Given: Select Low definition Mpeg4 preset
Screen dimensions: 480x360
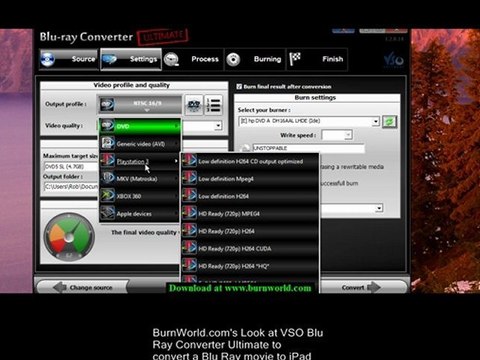Looking at the screenshot, I should (250, 179).
